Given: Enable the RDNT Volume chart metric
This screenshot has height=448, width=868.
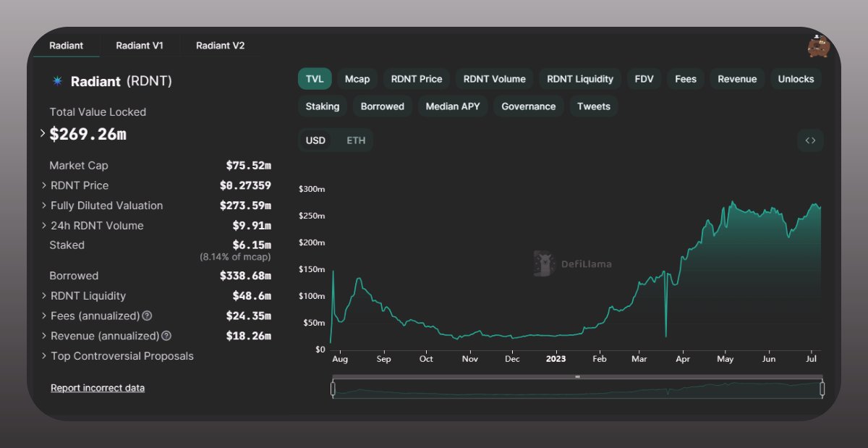Looking at the screenshot, I should click(x=495, y=79).
